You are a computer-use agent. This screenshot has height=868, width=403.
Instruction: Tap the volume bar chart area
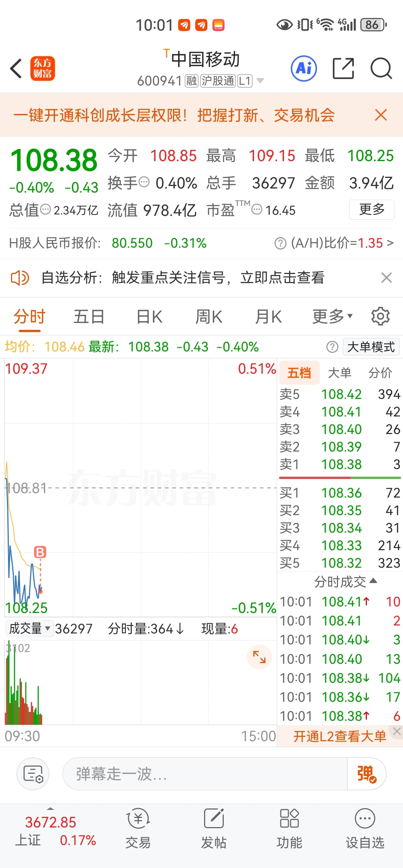point(141,682)
